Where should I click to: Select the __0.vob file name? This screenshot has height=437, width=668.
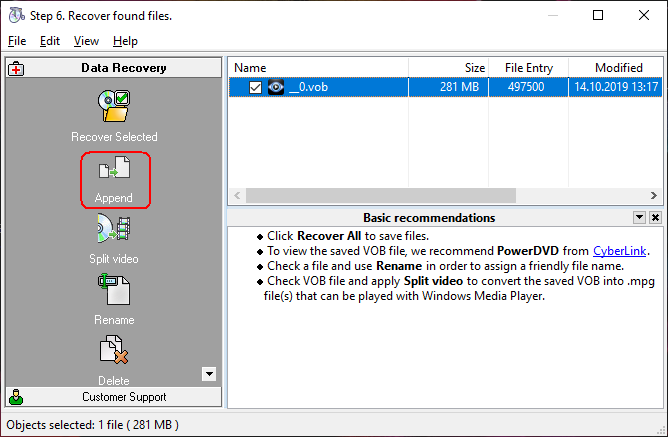pyautogui.click(x=308, y=87)
